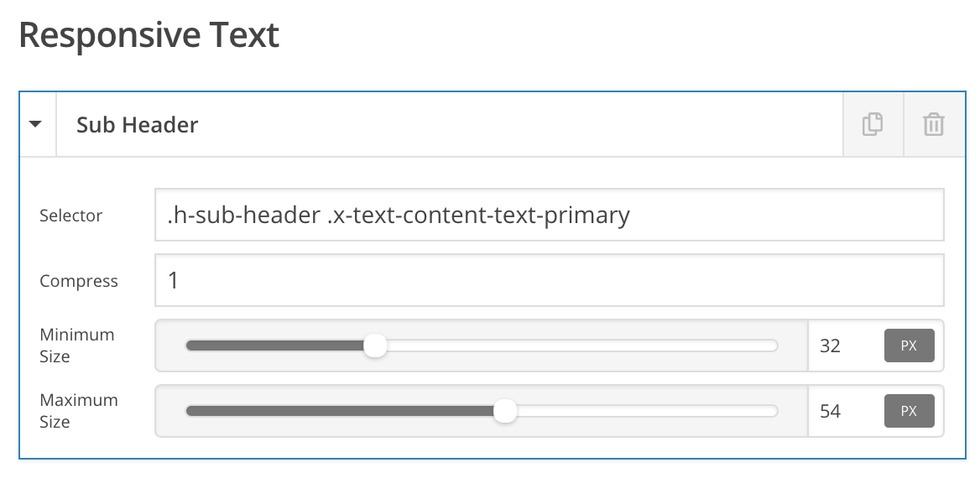980x478 pixels.
Task: Click the Compress label
Action: (79, 281)
